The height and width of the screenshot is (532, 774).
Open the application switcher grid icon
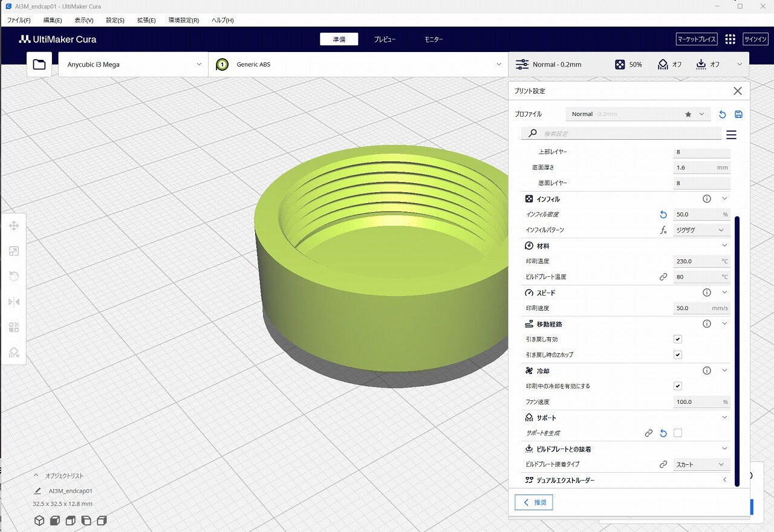click(730, 39)
